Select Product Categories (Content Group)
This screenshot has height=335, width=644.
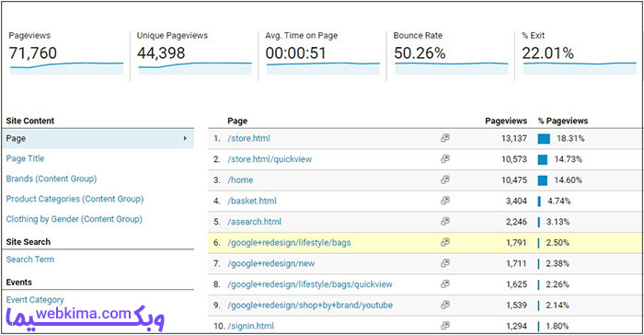point(75,199)
